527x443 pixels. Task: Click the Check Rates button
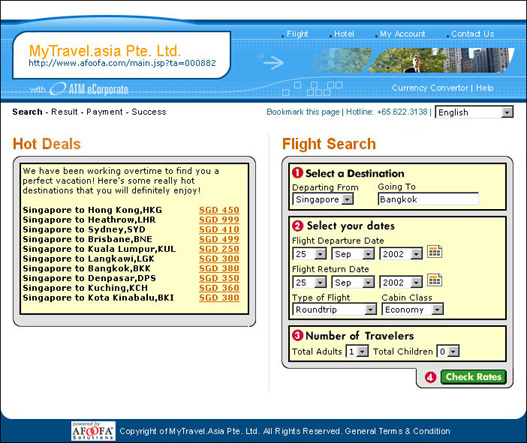473,377
